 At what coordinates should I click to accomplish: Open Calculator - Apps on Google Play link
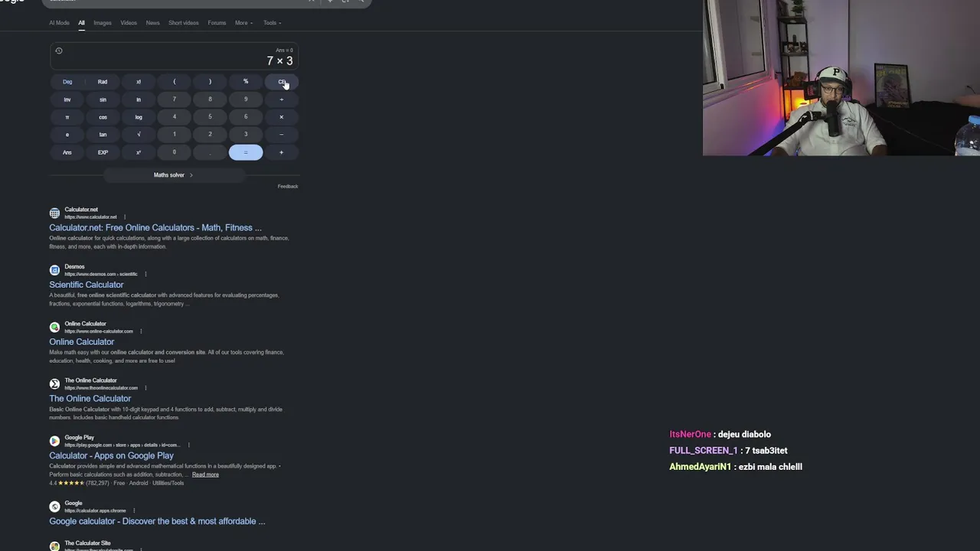point(112,455)
